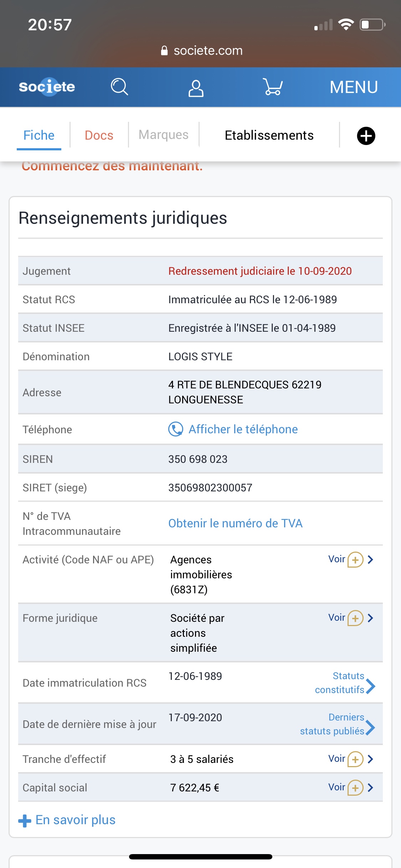This screenshot has height=868, width=401.
Task: Expand En savoir plus section
Action: pyautogui.click(x=67, y=820)
